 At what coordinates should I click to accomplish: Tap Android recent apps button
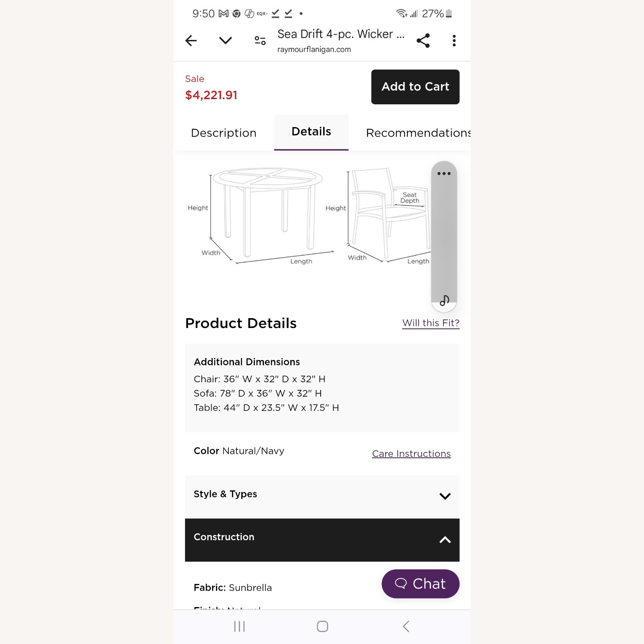tap(239, 626)
